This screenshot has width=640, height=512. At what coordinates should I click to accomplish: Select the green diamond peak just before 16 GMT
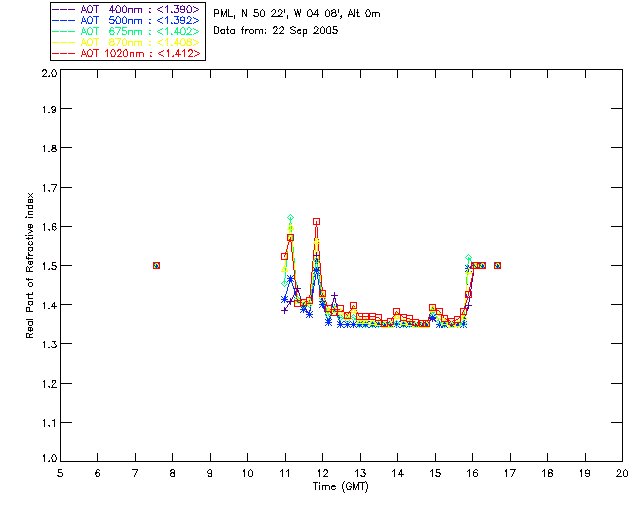tap(469, 258)
